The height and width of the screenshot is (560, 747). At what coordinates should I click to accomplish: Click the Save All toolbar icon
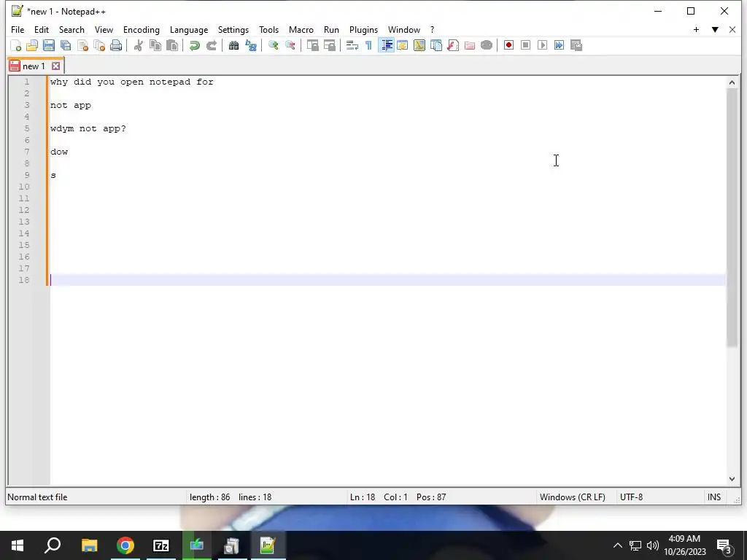(66, 45)
